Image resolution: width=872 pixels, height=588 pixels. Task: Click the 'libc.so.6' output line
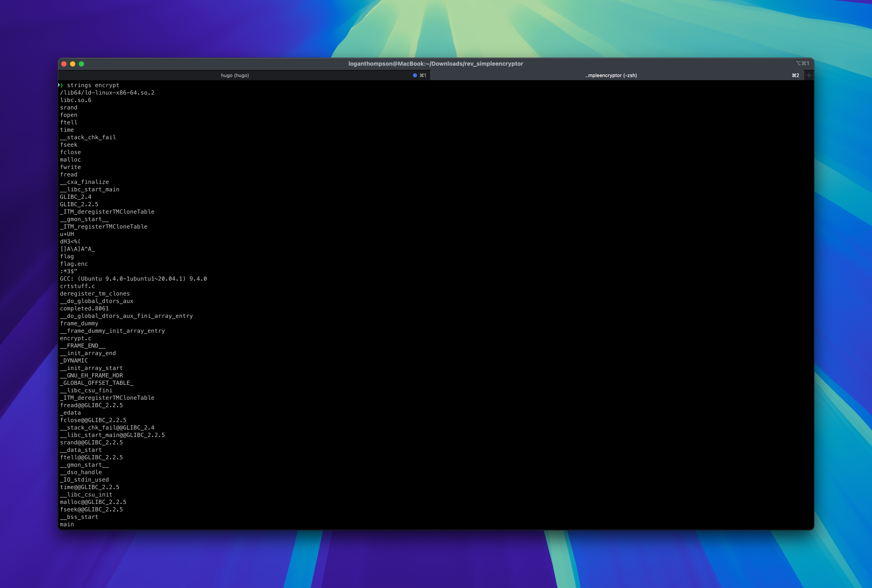click(x=76, y=100)
